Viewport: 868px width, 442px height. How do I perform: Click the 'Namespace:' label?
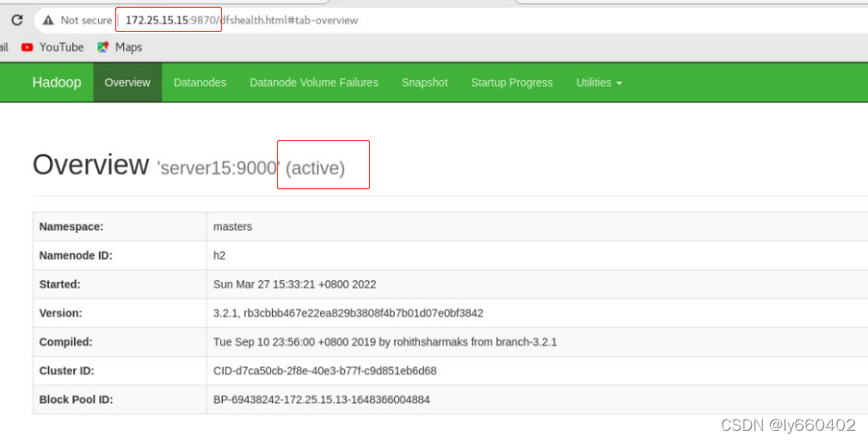71,227
